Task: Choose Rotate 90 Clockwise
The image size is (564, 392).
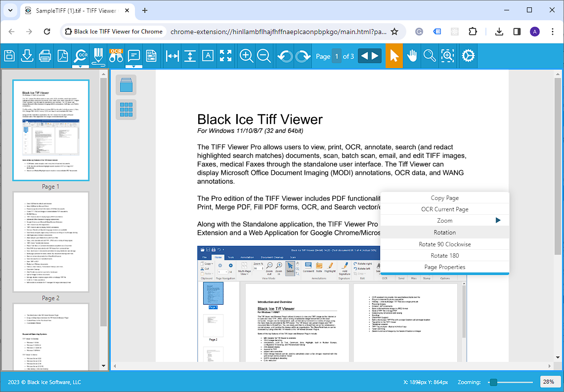Action: coord(444,244)
